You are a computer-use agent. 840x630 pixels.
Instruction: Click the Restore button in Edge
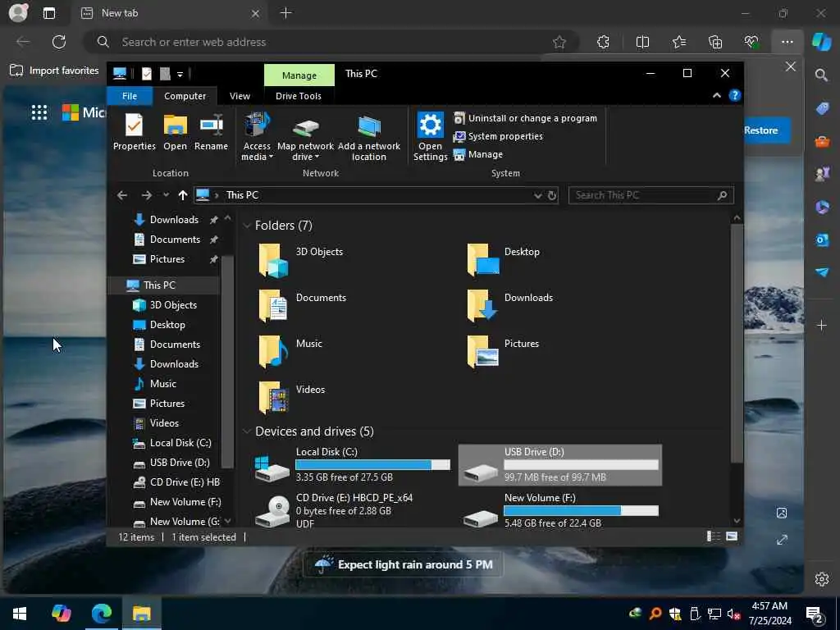(765, 130)
